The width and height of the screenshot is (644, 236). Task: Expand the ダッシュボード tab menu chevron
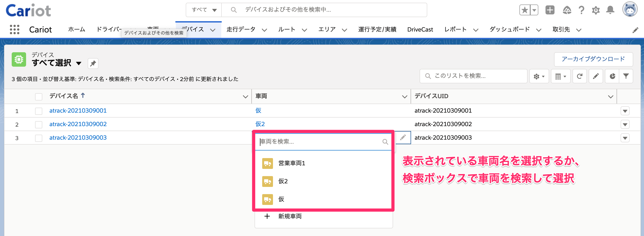(539, 30)
